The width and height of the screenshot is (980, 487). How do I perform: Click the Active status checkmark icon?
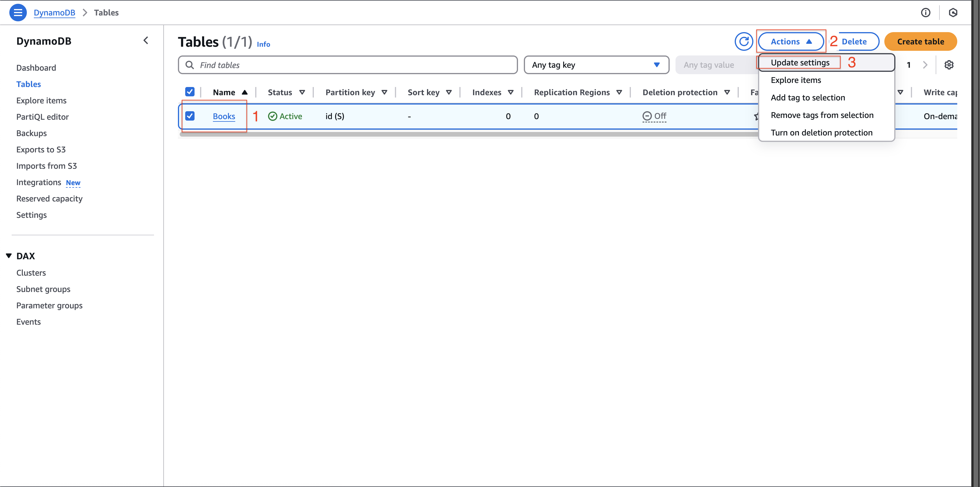coord(272,116)
